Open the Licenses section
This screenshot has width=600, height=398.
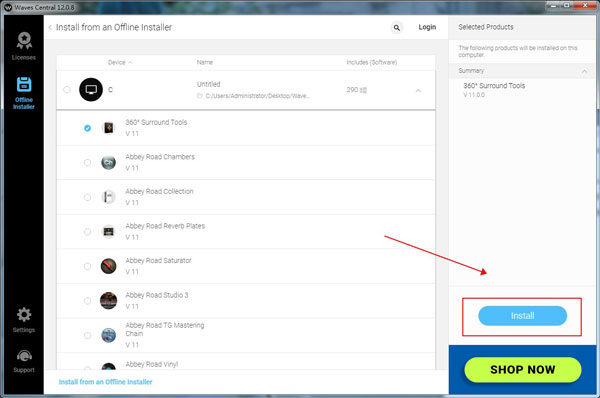click(24, 46)
